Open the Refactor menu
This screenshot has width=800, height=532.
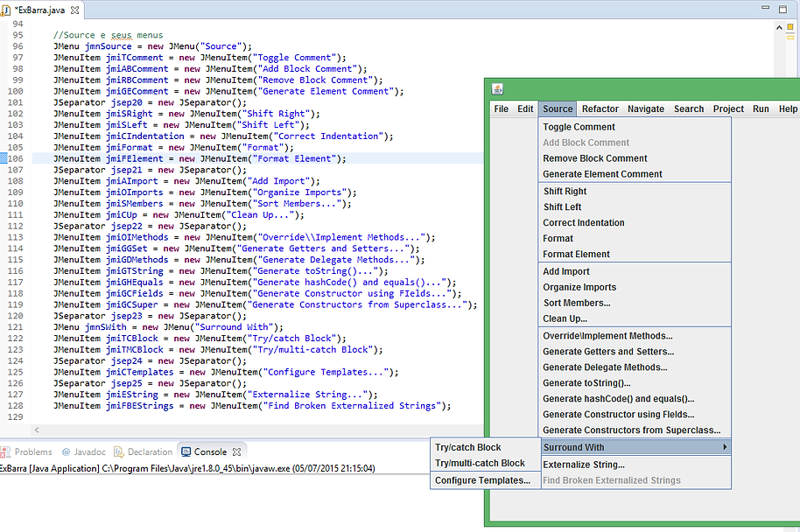click(x=600, y=108)
